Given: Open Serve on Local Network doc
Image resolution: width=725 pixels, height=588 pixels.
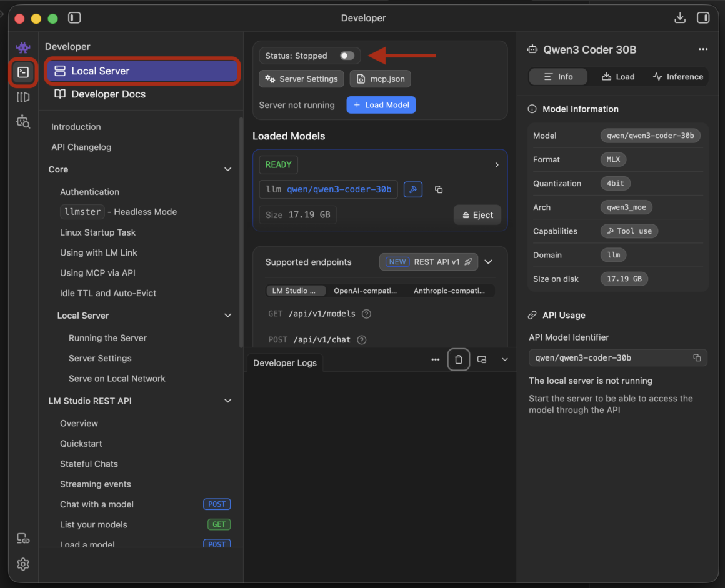Looking at the screenshot, I should 117,379.
